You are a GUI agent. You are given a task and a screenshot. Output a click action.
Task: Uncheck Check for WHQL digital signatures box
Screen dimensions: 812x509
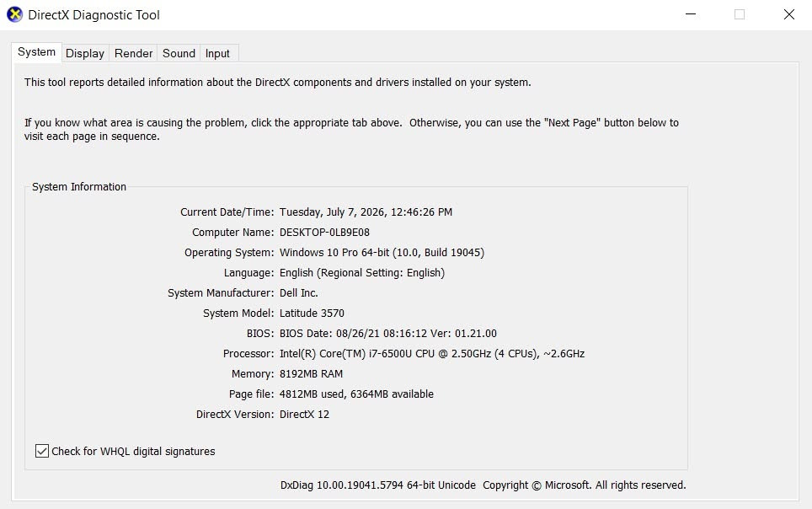tap(42, 451)
